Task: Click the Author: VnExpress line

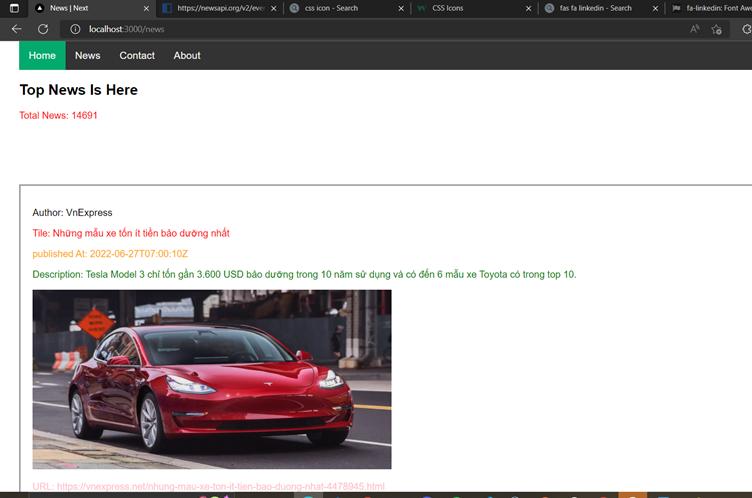Action: 72,213
